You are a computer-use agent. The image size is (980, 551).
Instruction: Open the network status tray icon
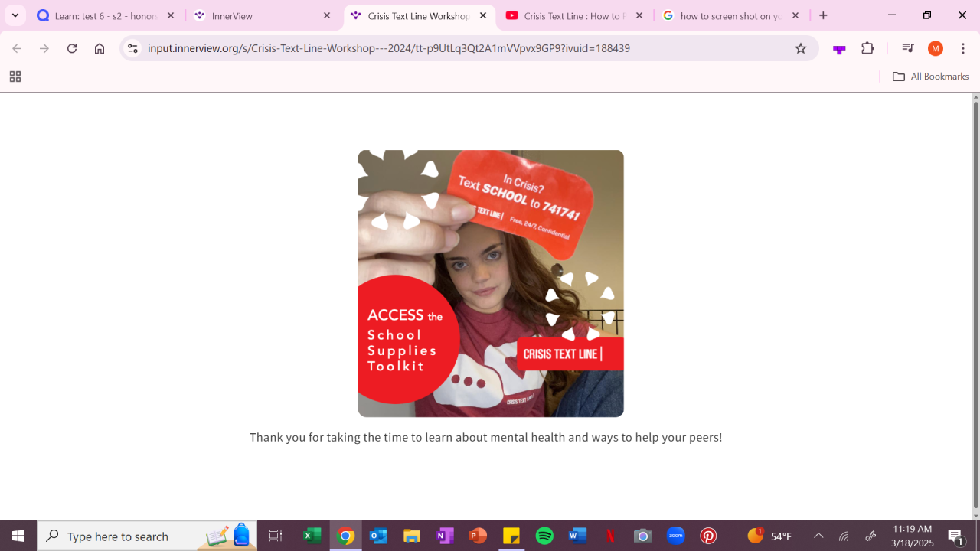point(844,536)
